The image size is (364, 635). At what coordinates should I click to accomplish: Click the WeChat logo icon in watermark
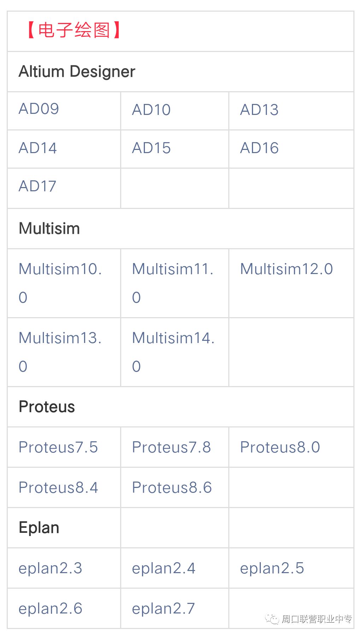(x=272, y=619)
